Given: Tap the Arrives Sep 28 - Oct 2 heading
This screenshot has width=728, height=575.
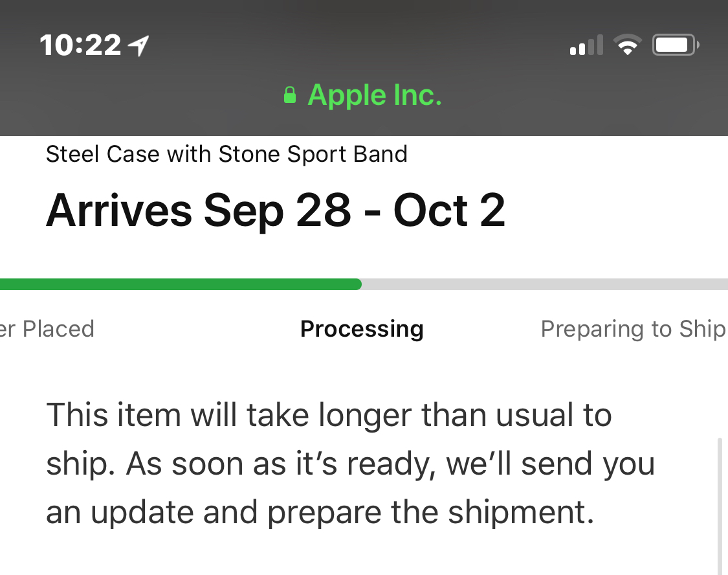Looking at the screenshot, I should point(275,211).
